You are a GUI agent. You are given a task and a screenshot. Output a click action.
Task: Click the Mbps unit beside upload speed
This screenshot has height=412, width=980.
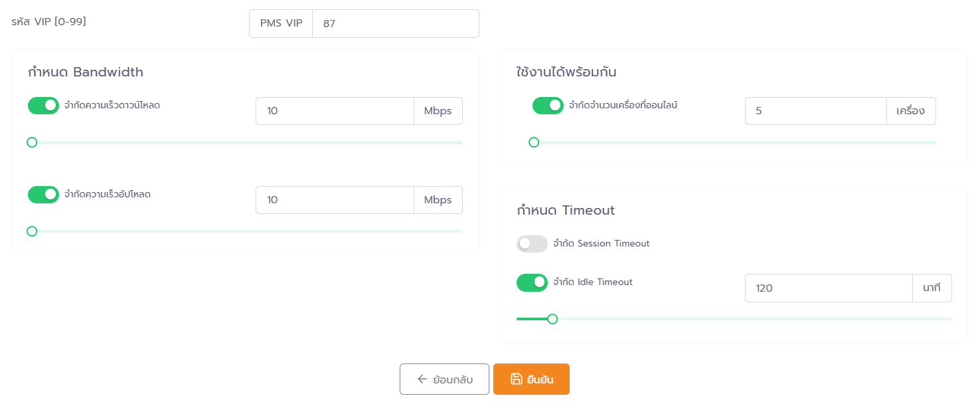pyautogui.click(x=438, y=200)
